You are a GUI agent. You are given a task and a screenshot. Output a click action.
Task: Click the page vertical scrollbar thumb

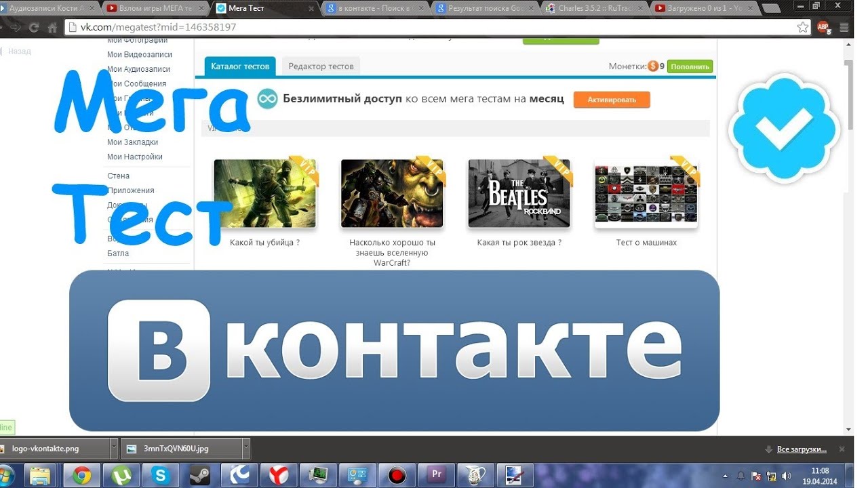coord(848,95)
